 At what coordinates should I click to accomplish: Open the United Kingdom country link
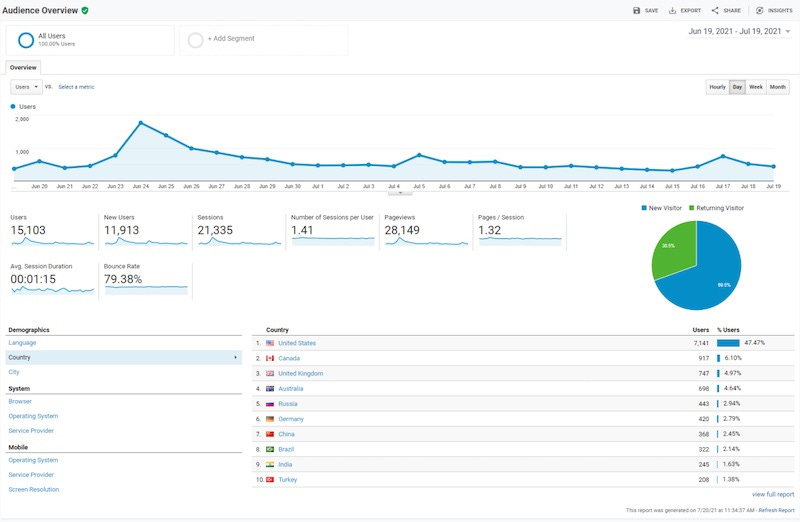point(301,374)
